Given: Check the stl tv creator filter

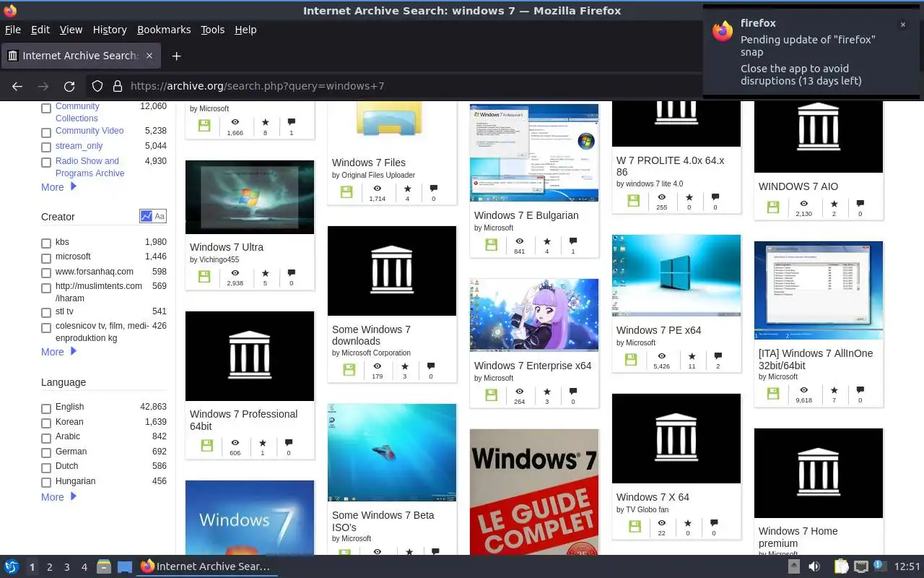Looking at the screenshot, I should 46,313.
